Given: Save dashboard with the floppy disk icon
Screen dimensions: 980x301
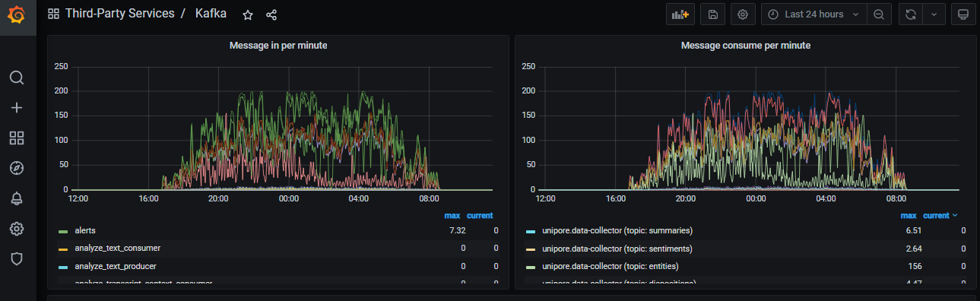Looking at the screenshot, I should (x=712, y=14).
